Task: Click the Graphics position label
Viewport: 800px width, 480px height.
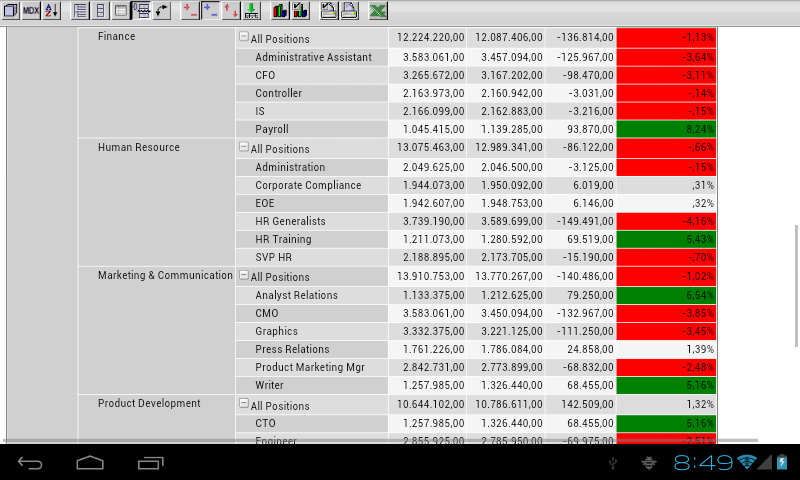Action: pos(277,331)
